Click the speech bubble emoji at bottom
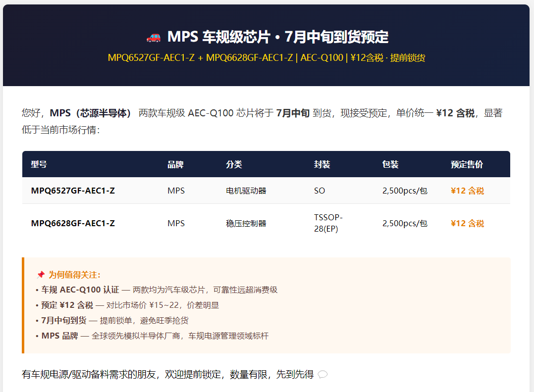This screenshot has height=392, width=534. [322, 375]
